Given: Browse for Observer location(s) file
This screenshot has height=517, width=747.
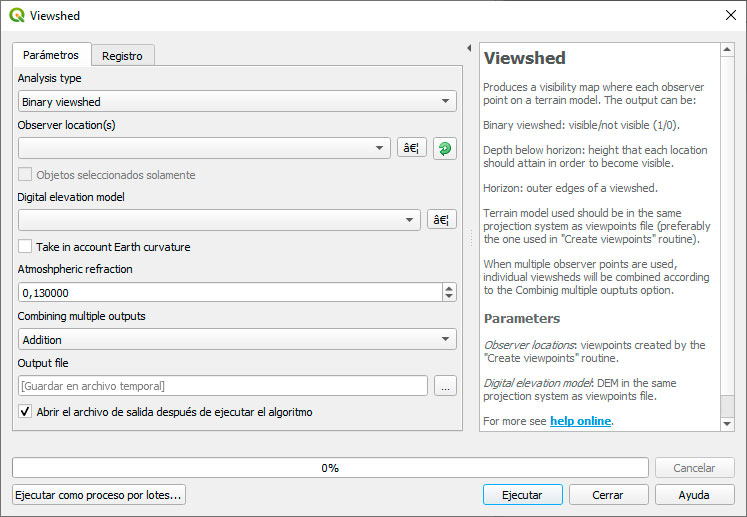Looking at the screenshot, I should [412, 148].
